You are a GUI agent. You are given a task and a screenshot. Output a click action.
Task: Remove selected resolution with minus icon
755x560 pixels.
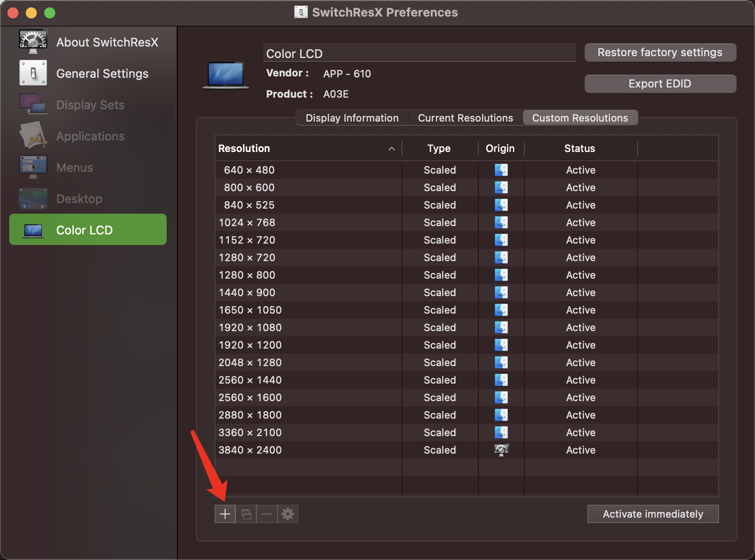267,514
